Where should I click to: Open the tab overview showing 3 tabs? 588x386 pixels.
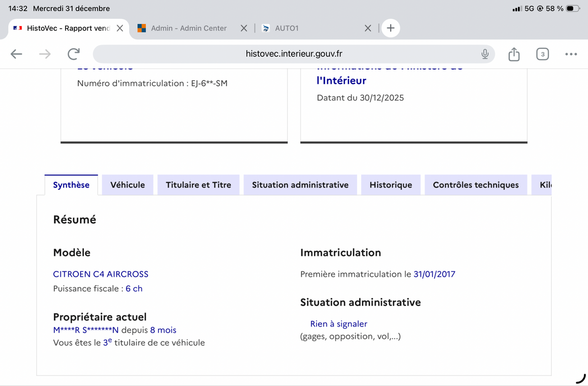pos(542,54)
